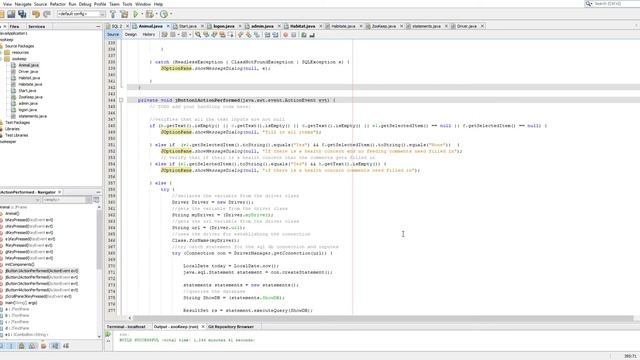
Task: Select Driver.java in project tree
Action: (x=28, y=71)
